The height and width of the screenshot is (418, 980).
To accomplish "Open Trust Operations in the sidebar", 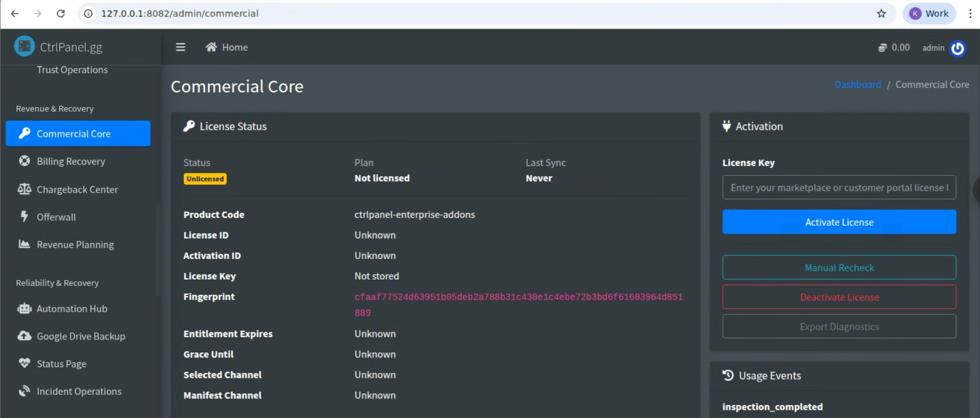I will [x=72, y=70].
